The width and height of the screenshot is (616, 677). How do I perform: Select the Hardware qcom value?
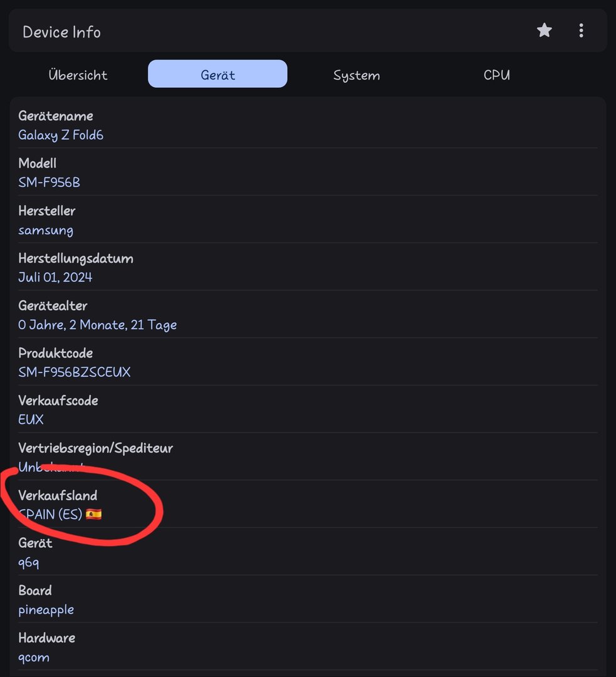pos(34,657)
